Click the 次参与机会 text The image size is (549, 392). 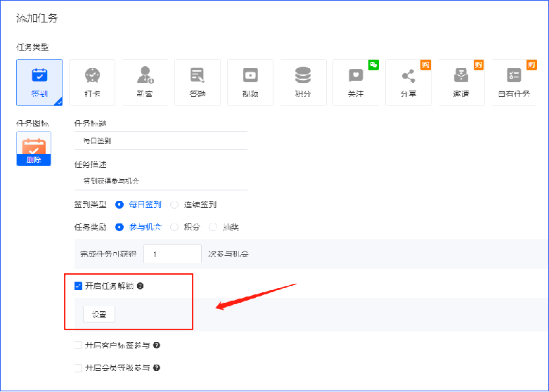pos(228,254)
